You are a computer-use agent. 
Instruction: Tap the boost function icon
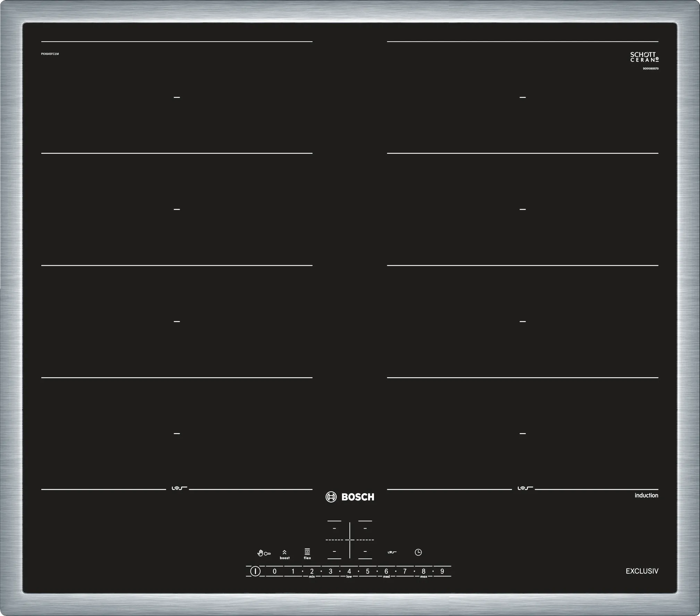point(284,554)
